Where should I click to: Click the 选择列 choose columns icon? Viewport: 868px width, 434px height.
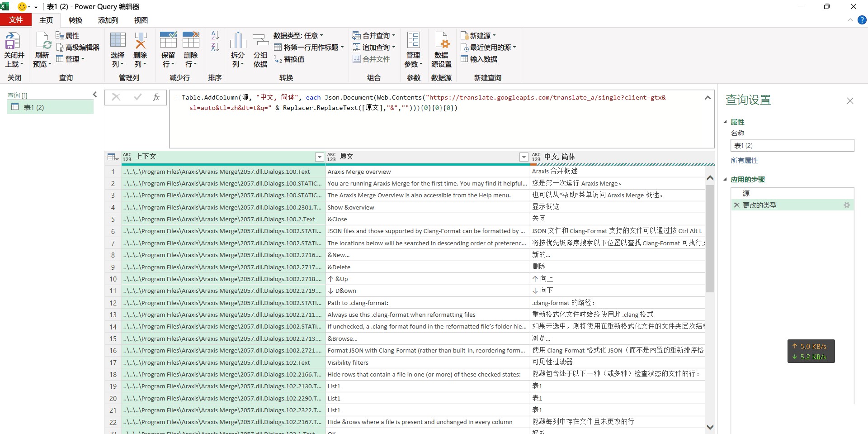(118, 40)
